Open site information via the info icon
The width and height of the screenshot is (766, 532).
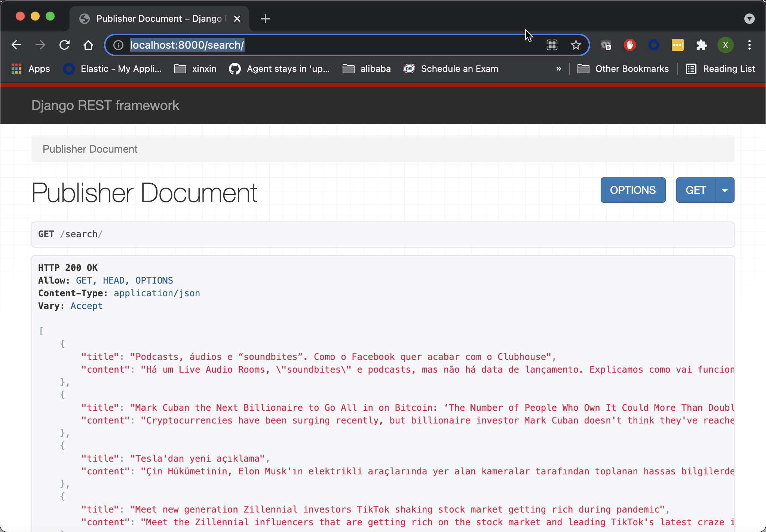coord(118,45)
